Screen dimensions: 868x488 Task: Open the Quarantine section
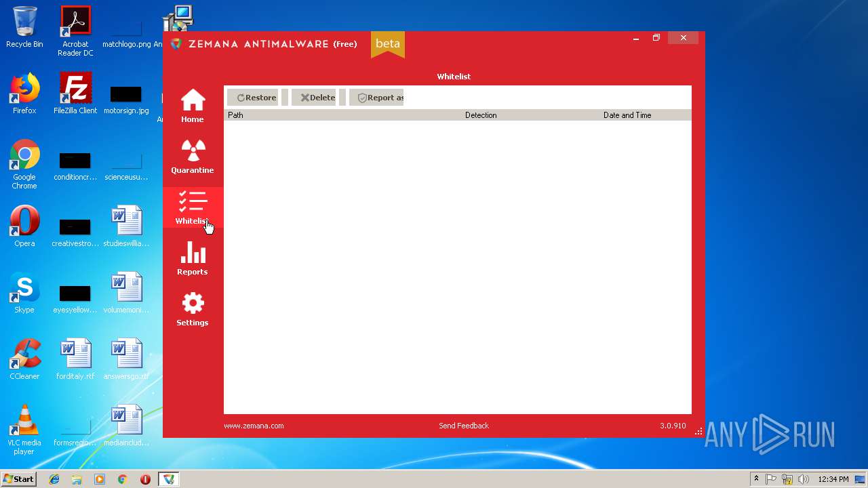coord(193,157)
